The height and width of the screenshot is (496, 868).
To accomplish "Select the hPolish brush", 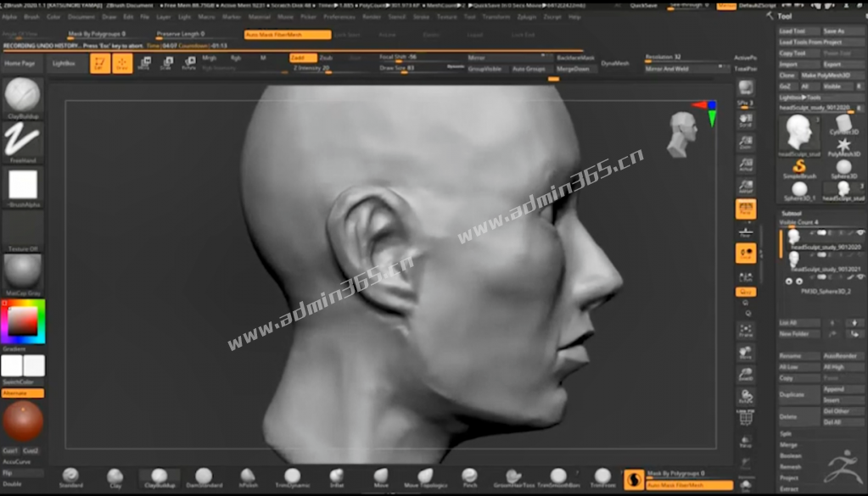I will tap(248, 477).
